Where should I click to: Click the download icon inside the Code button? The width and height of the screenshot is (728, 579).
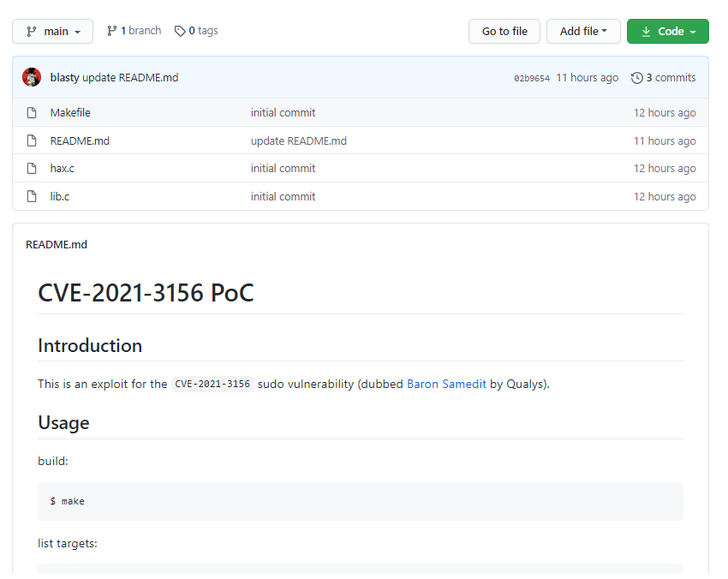pos(647,31)
